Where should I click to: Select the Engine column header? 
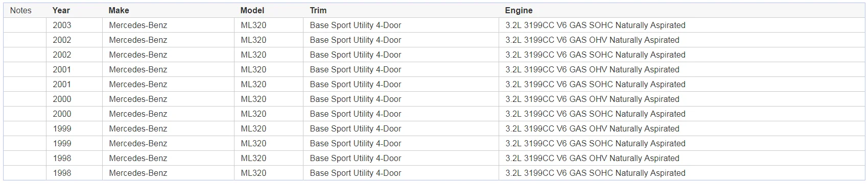coord(519,10)
